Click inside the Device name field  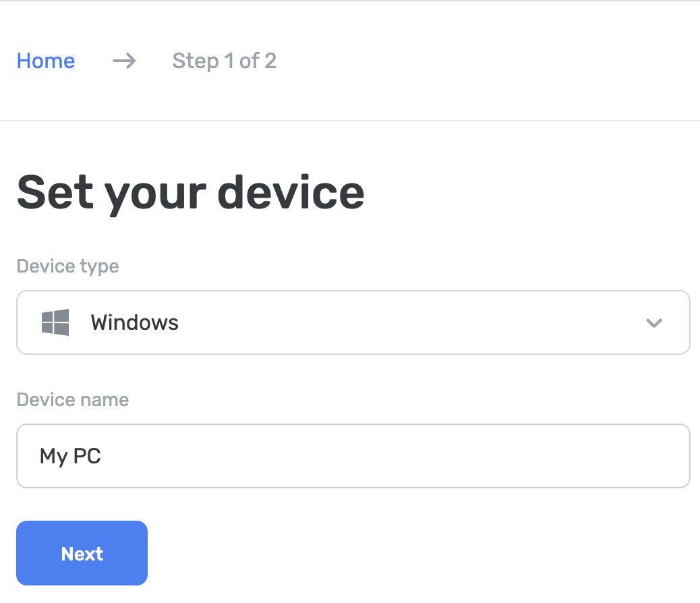click(x=353, y=456)
